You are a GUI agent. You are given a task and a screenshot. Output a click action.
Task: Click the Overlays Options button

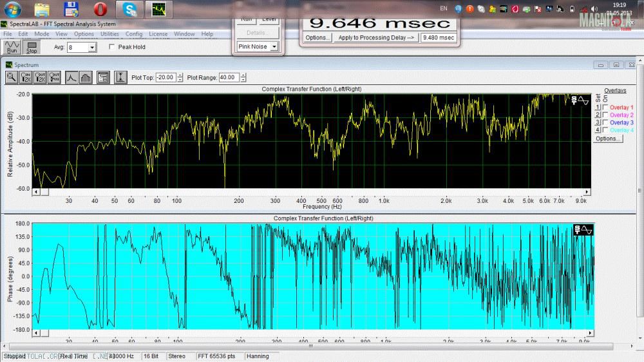(x=608, y=138)
